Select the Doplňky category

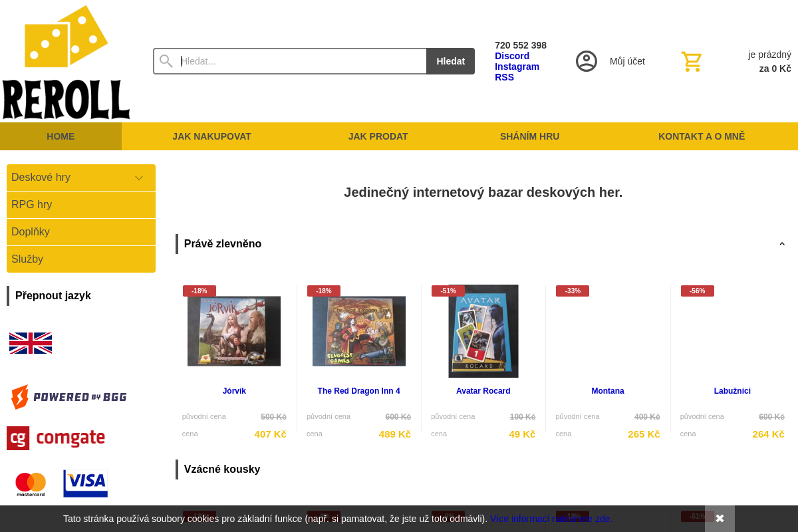pyautogui.click(x=81, y=232)
